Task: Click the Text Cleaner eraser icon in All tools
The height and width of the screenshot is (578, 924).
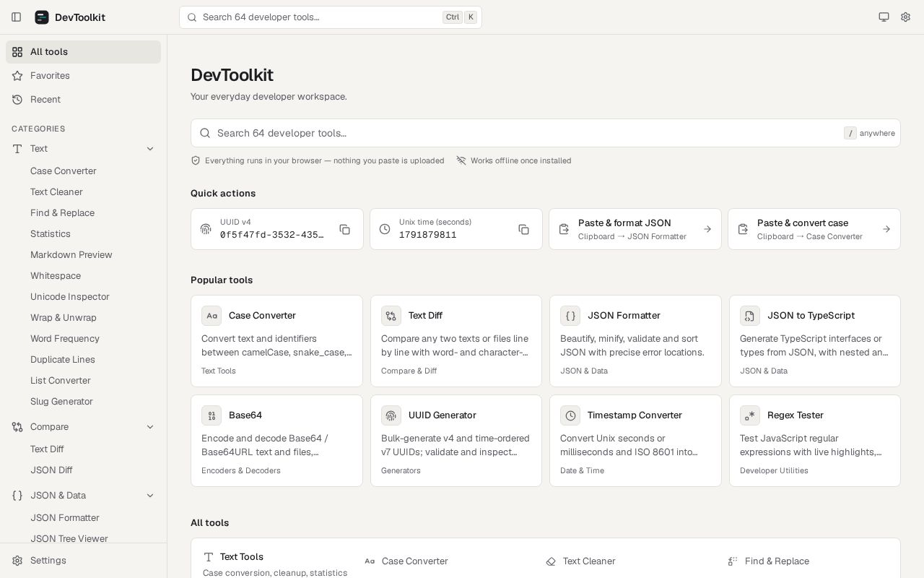Action: 551,561
